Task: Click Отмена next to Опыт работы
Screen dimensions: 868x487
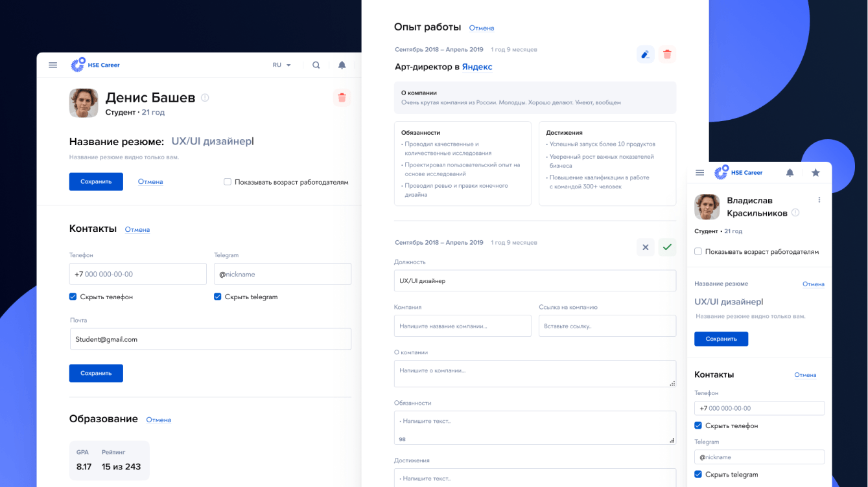Action: point(482,28)
